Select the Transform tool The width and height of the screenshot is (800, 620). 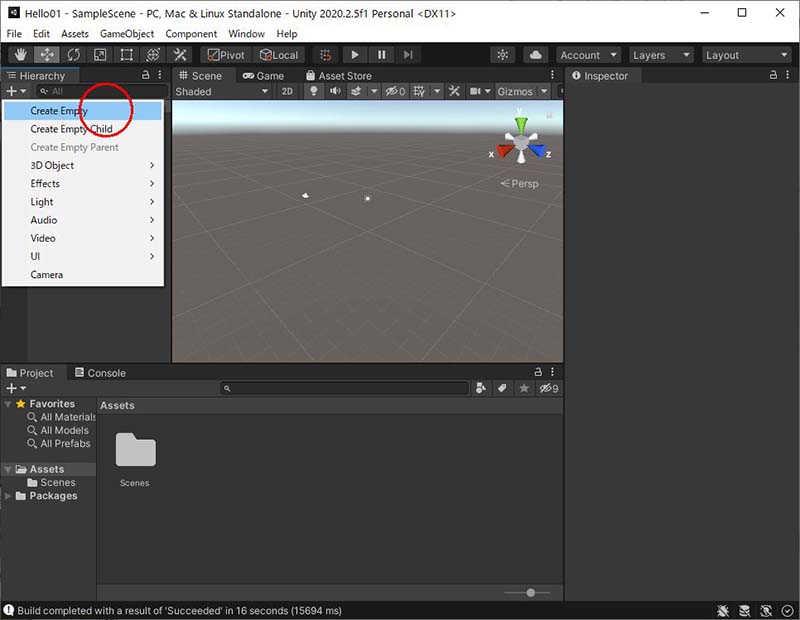(x=153, y=55)
